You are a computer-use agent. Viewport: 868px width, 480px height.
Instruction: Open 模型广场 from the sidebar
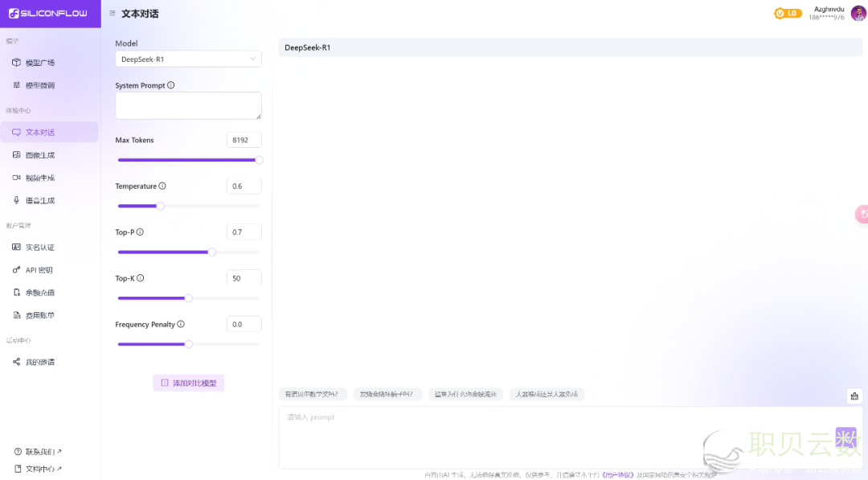tap(39, 63)
